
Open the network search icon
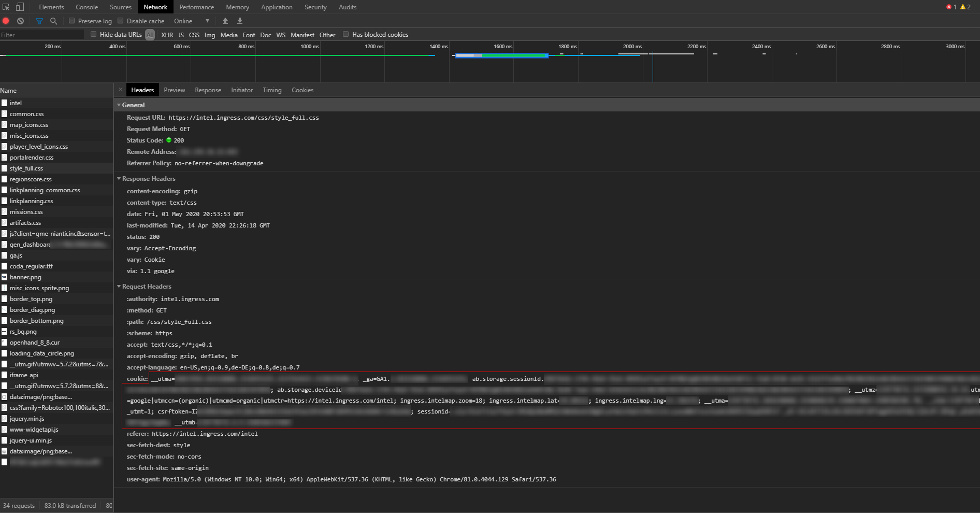53,21
